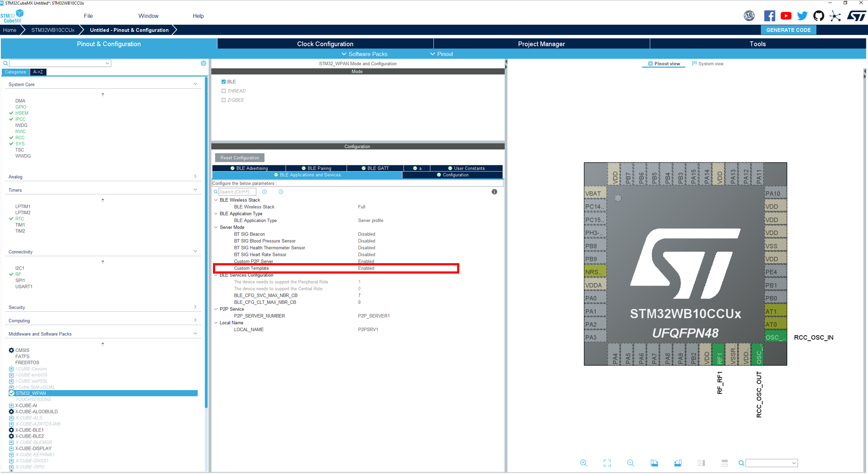Enable the THREAD mode checkbox

pyautogui.click(x=223, y=90)
